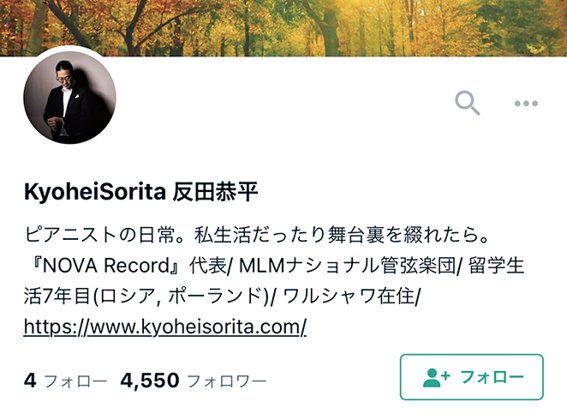Viewport: 567px width, 417px height.
Task: Click the bold 4,550 follower number
Action: click(150, 380)
